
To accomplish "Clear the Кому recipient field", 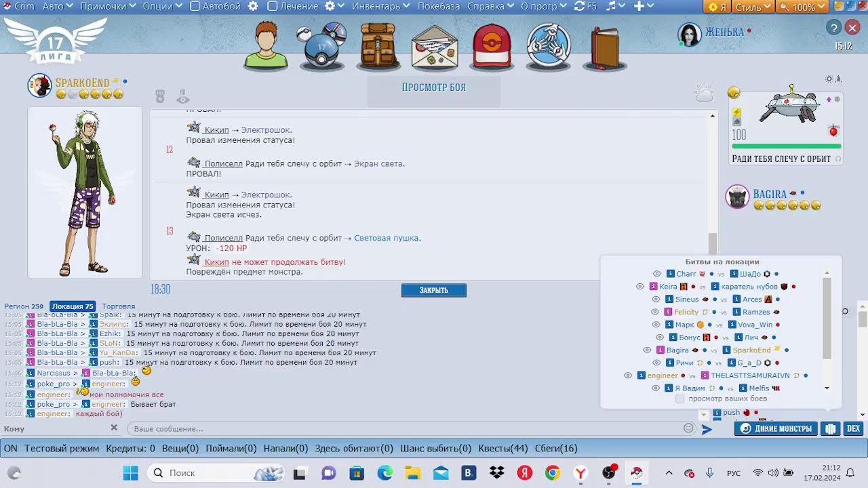I will tap(114, 428).
